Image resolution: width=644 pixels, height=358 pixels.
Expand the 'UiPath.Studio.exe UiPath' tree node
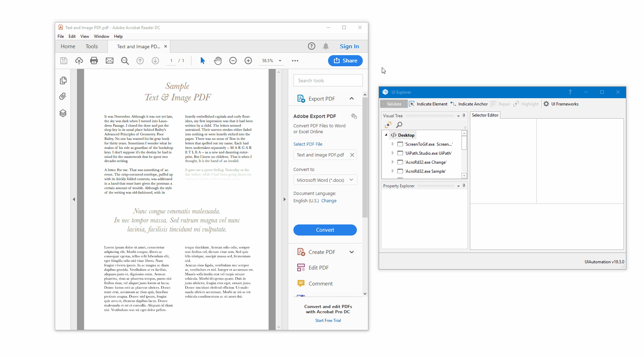392,153
